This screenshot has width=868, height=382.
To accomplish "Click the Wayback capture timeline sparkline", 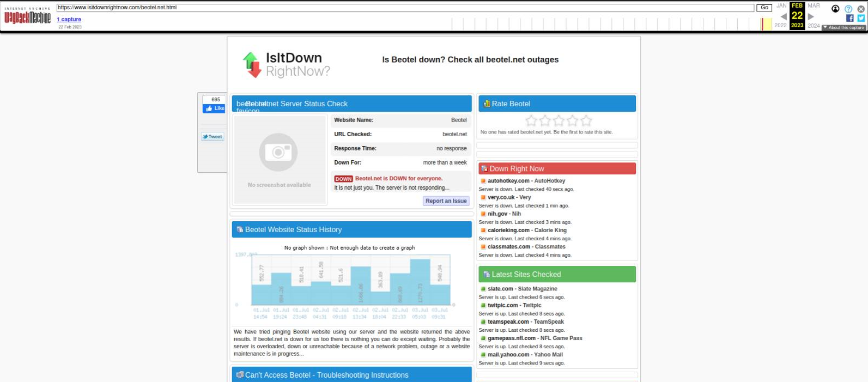I will point(611,24).
